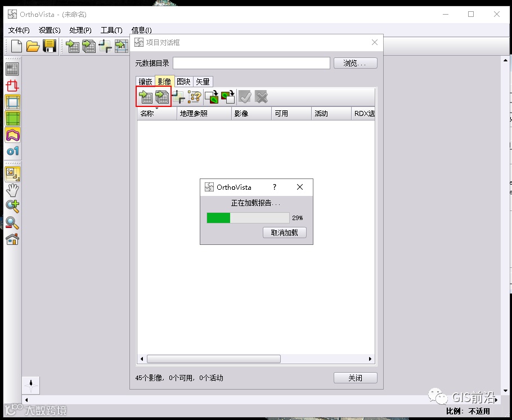Click the 元数据目录 input field
This screenshot has height=420, width=512.
251,63
